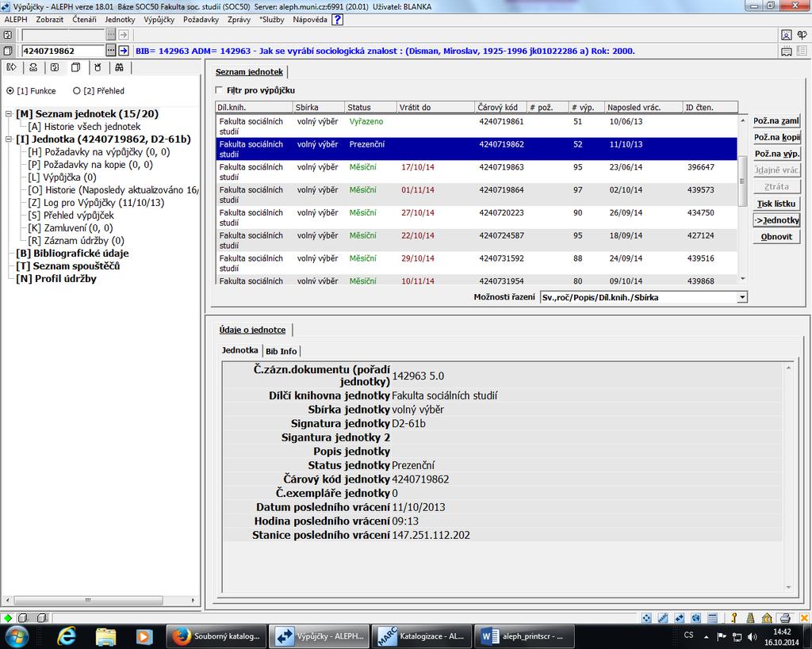Select the loan arrow tab in left pane

(11, 68)
